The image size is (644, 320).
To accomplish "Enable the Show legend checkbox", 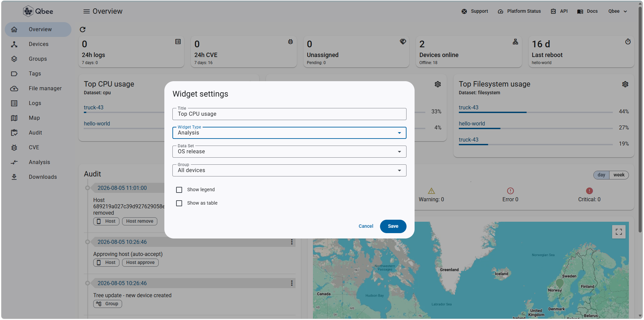I will (x=179, y=190).
